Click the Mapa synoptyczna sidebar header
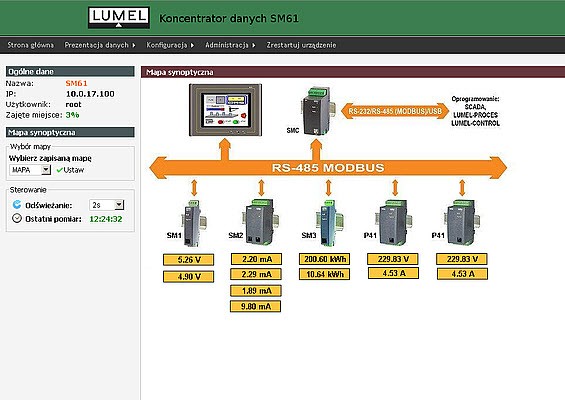 [x=70, y=132]
